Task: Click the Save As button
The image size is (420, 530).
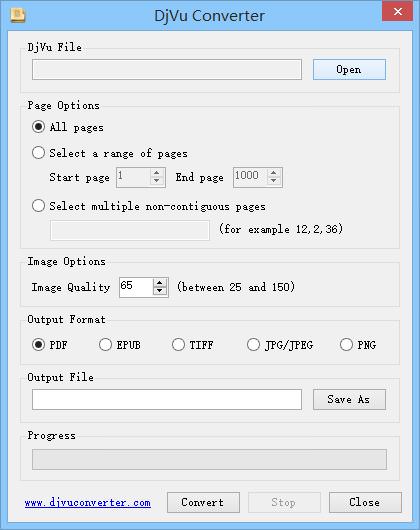Action: tap(349, 400)
